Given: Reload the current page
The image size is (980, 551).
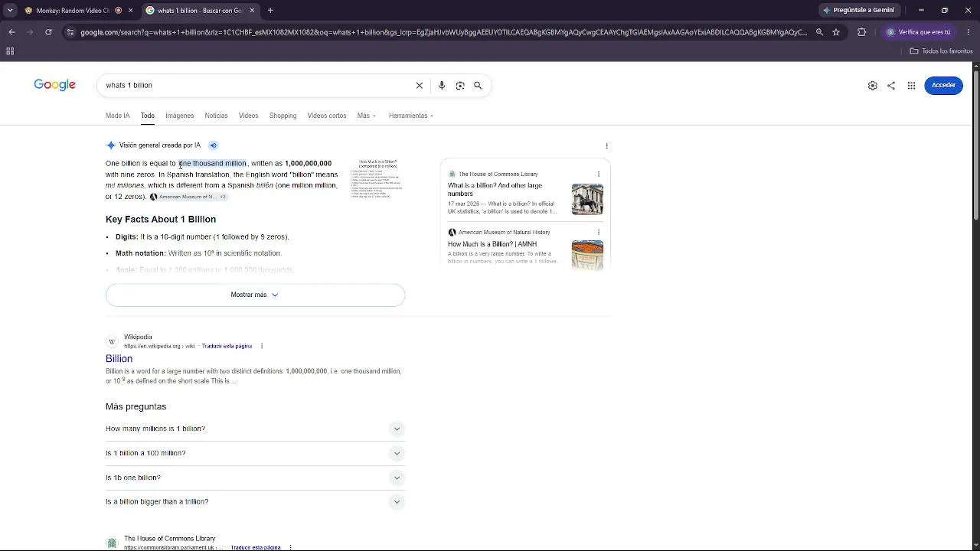Looking at the screenshot, I should tap(48, 32).
